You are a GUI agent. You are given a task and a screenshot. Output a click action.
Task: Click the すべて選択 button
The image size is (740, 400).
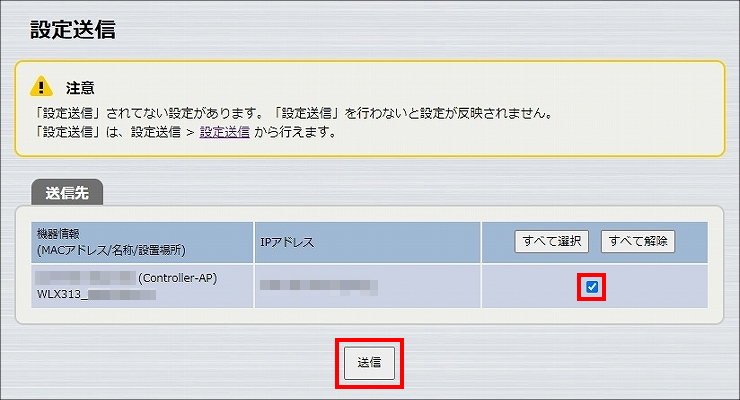tap(551, 242)
